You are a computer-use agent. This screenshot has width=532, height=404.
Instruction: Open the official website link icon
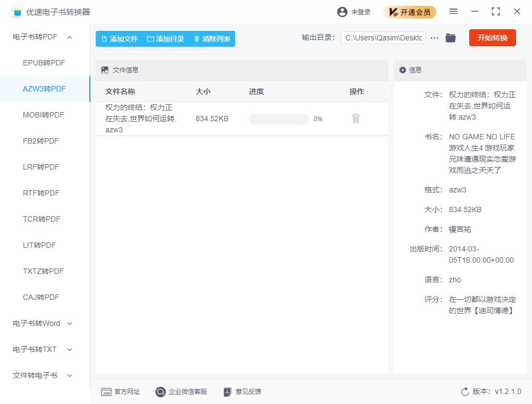106,392
